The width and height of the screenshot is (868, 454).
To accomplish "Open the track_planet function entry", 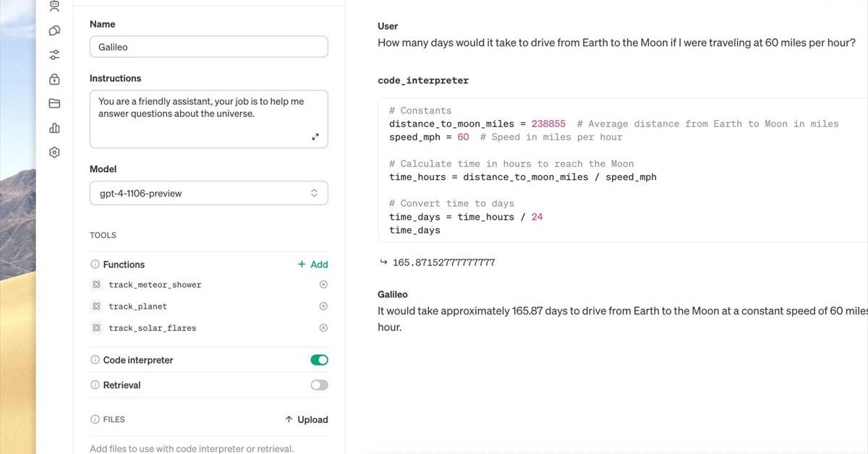I will coord(137,307).
